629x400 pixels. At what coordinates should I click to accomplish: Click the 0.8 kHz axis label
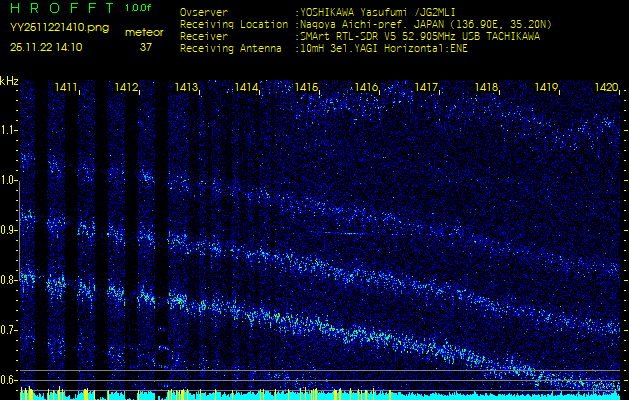click(10, 280)
